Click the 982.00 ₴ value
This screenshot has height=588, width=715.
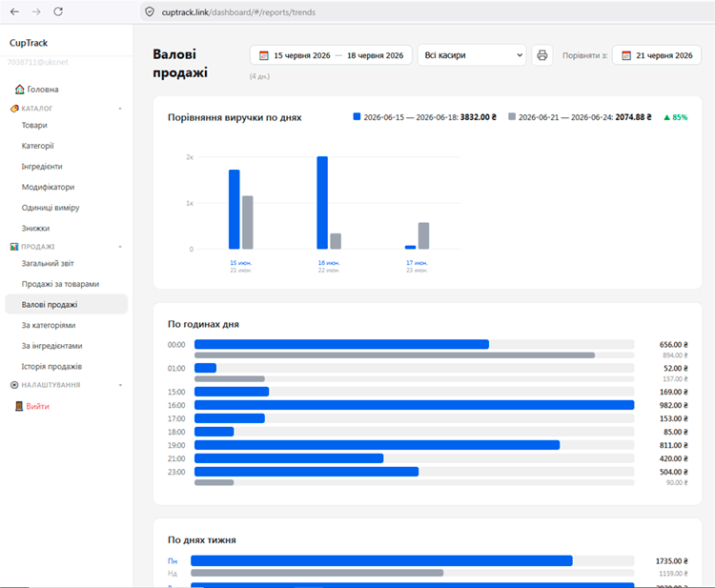[673, 405]
